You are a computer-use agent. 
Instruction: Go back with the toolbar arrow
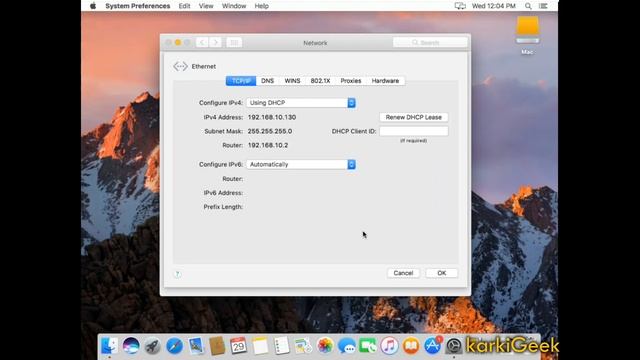point(202,42)
